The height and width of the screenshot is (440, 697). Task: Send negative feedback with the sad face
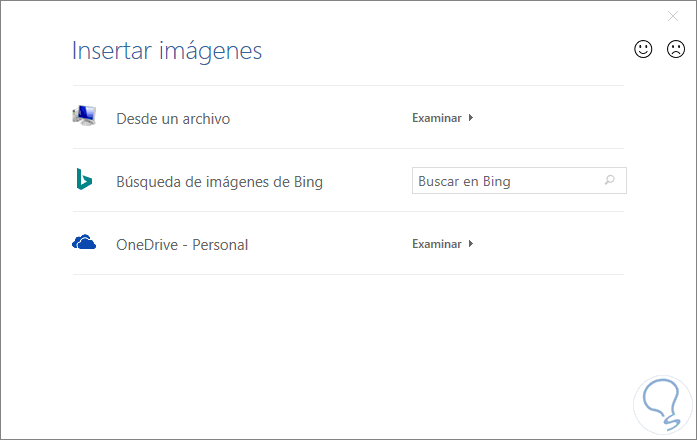click(x=676, y=49)
